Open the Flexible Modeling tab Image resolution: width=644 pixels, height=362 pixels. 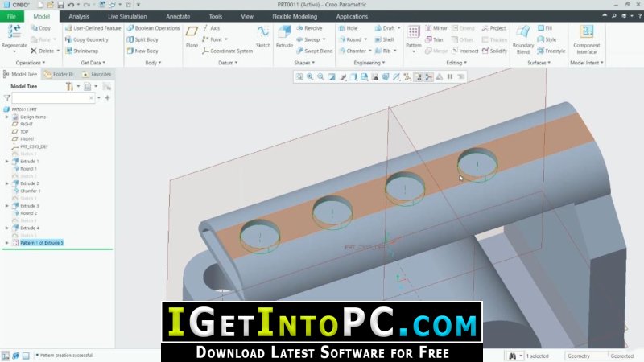click(295, 16)
